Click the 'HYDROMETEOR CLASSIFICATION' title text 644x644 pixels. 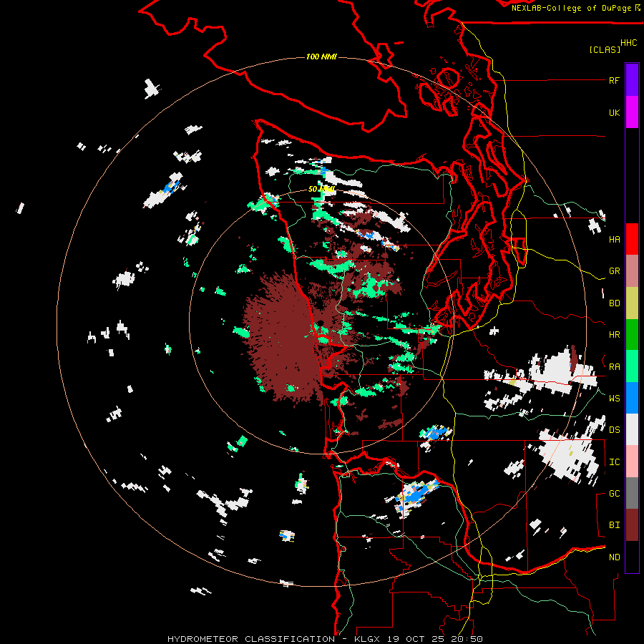[x=251, y=639]
